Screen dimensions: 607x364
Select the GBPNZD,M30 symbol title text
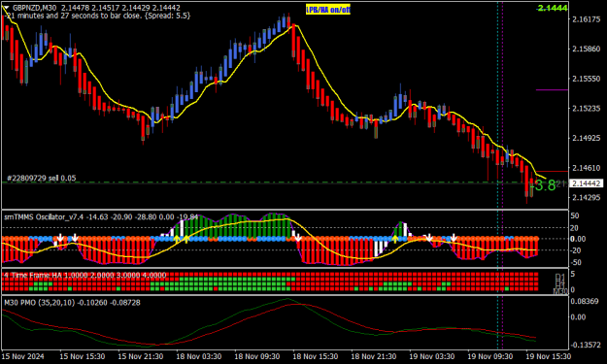pos(35,8)
